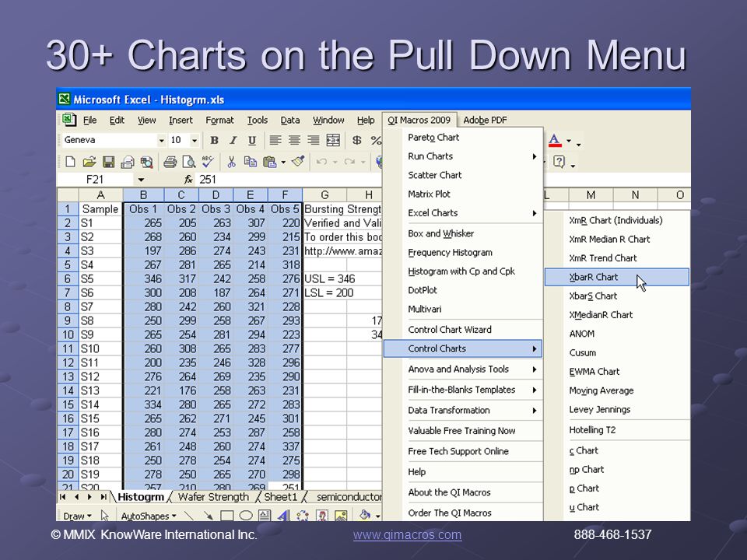Select the Oval drawing tool
747x560 pixels.
(245, 516)
